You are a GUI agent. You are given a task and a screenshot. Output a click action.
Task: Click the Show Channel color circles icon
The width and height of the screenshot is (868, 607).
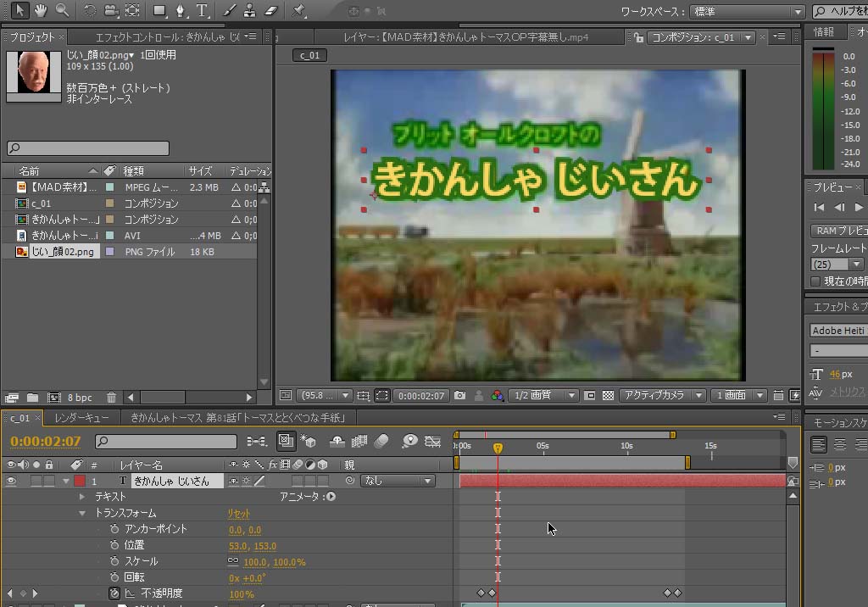(x=497, y=395)
